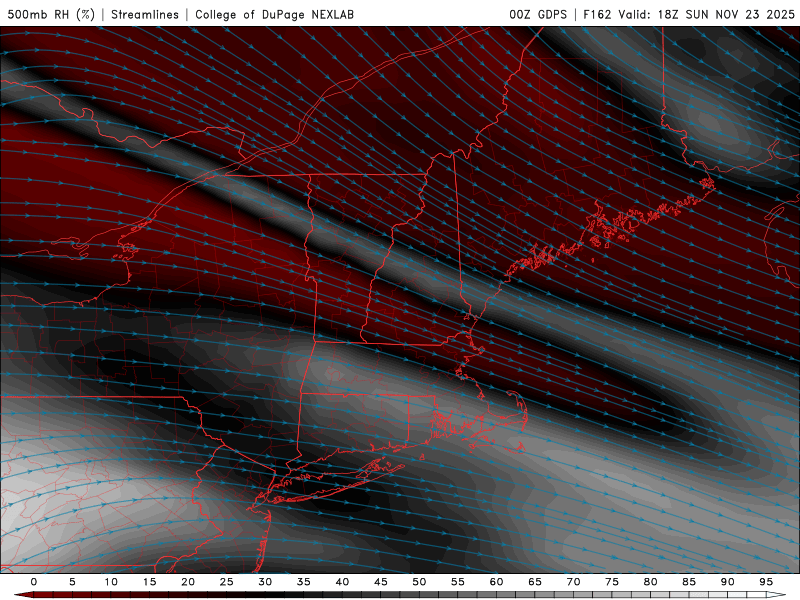Screen dimensions: 800x600
Task: Click the colorbar label "40"
Action: click(342, 582)
